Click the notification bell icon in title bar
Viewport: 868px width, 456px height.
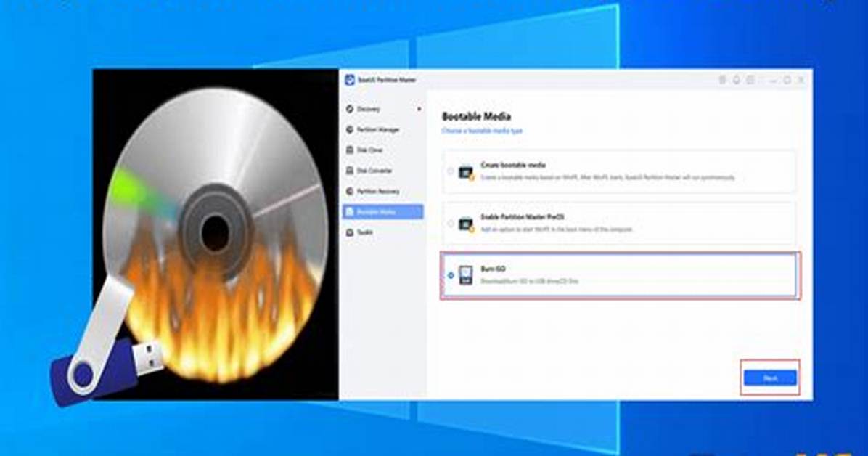736,81
